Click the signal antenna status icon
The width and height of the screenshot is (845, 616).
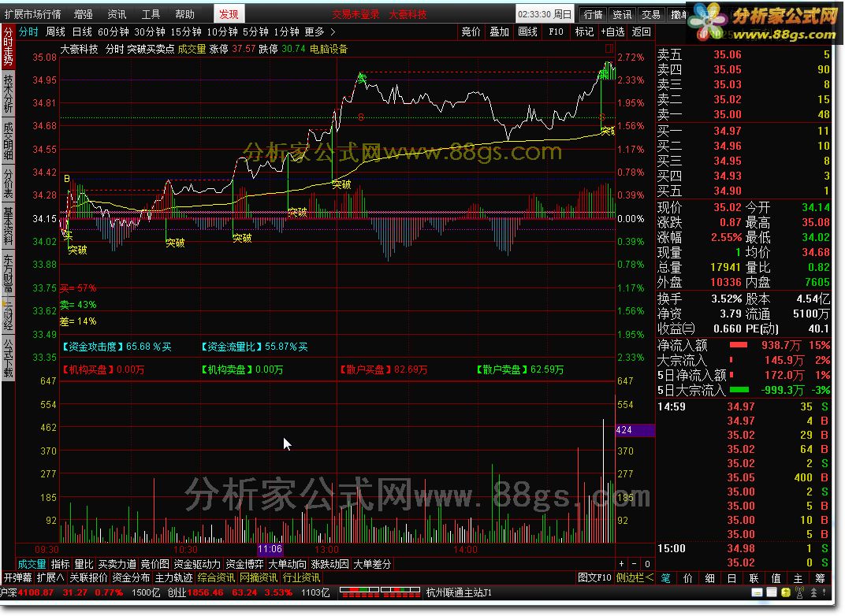click(x=800, y=592)
